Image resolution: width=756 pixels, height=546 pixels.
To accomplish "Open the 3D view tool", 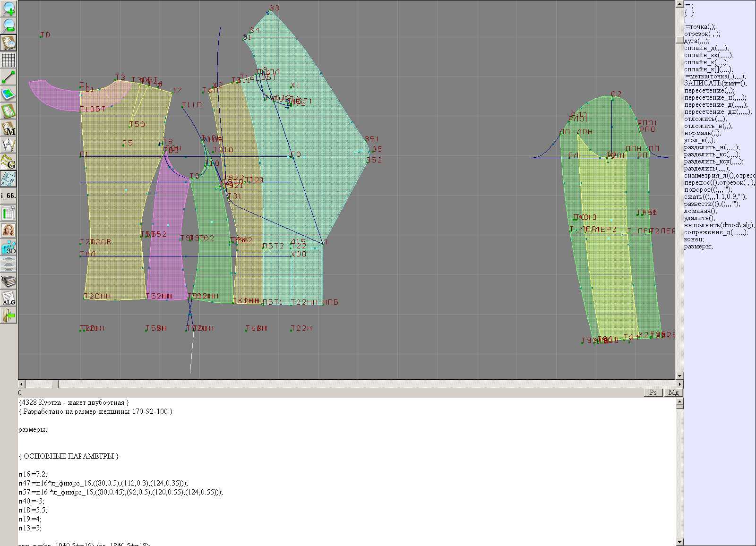I will (x=9, y=247).
